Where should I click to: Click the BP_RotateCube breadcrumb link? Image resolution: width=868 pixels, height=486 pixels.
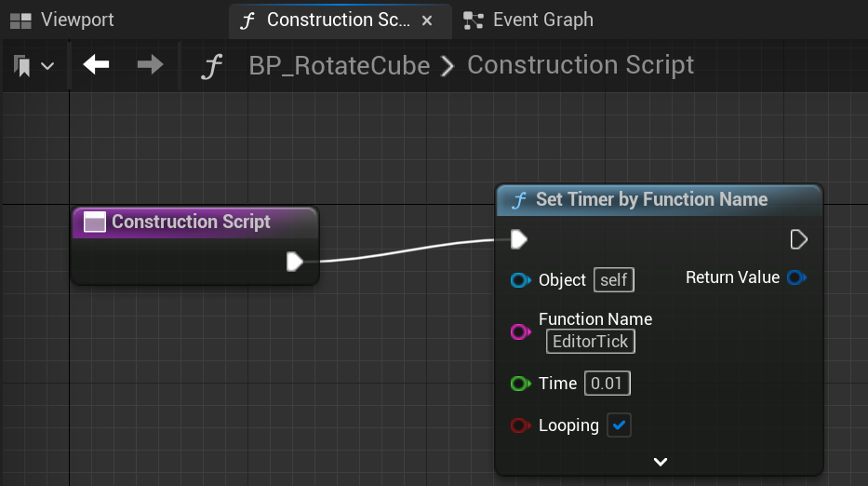coord(340,65)
